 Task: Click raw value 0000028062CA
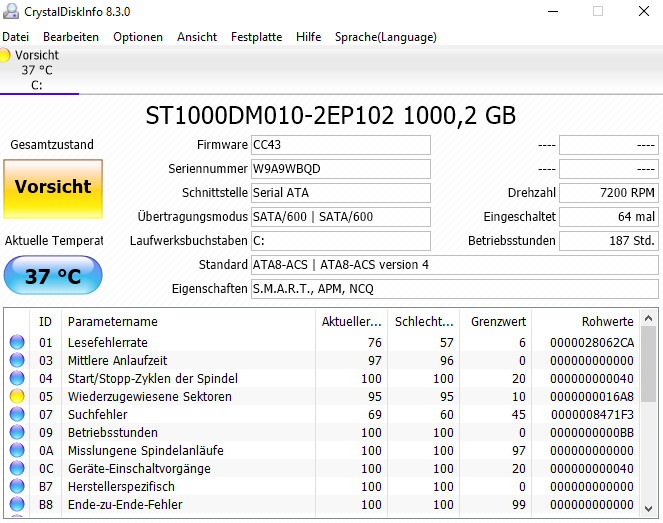pos(592,342)
